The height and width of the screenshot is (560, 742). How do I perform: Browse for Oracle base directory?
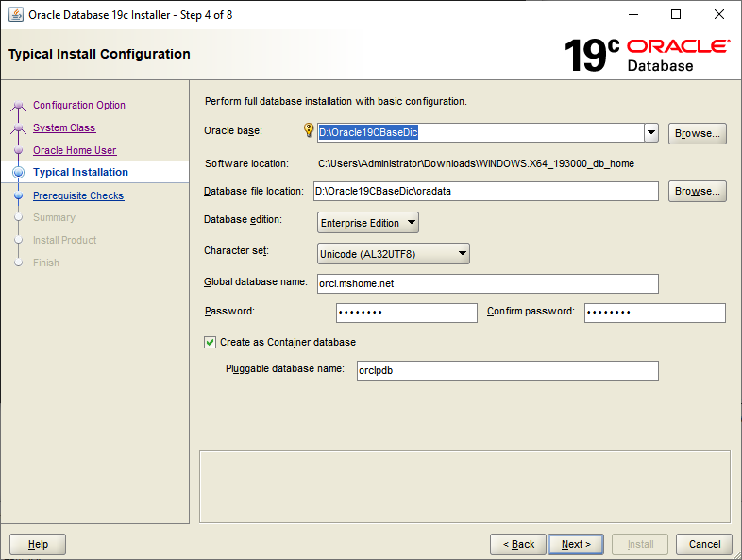[x=697, y=133]
